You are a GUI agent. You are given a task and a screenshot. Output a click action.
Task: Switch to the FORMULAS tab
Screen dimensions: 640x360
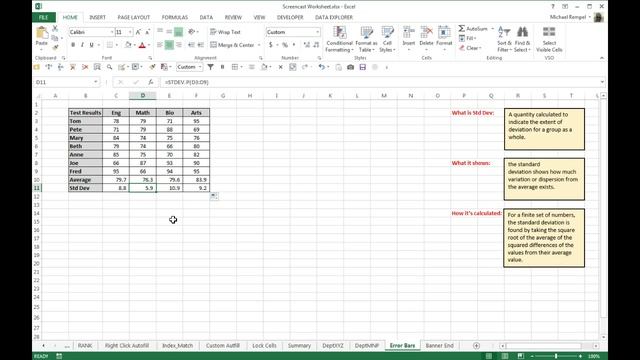click(175, 17)
